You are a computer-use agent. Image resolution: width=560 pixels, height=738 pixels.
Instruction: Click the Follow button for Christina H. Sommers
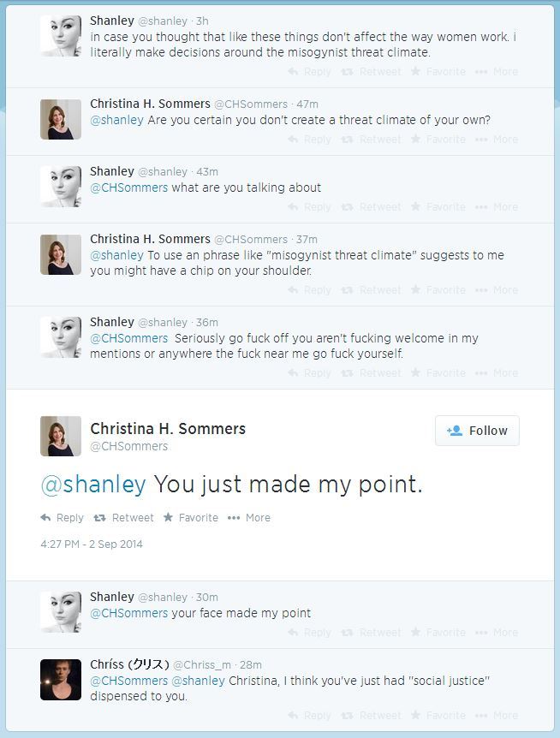pos(477,431)
